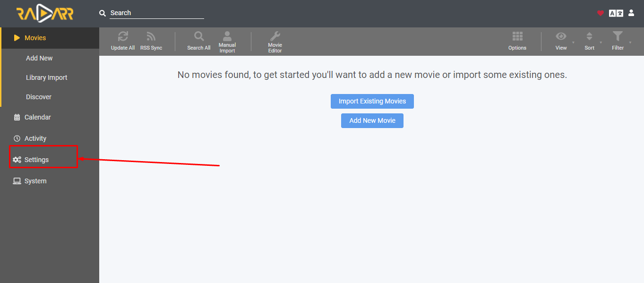
Task: Switch to the Calendar section
Action: 37,117
